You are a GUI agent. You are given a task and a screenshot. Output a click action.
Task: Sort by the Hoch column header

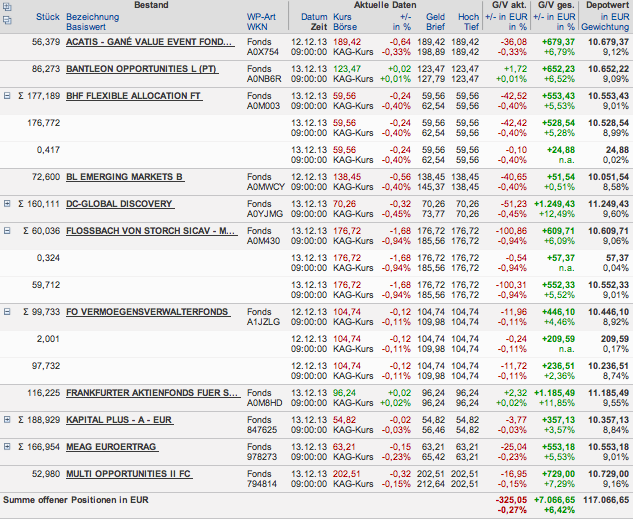[x=468, y=17]
